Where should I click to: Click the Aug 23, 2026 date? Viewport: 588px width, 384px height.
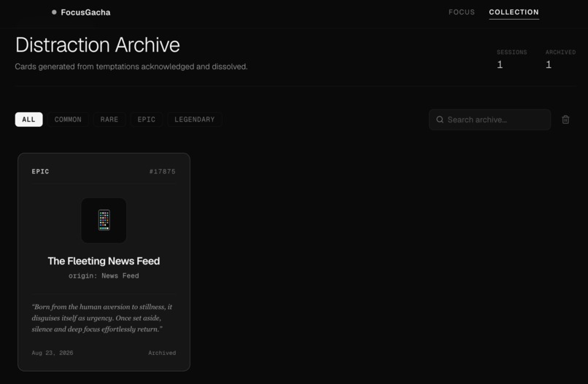[53, 353]
